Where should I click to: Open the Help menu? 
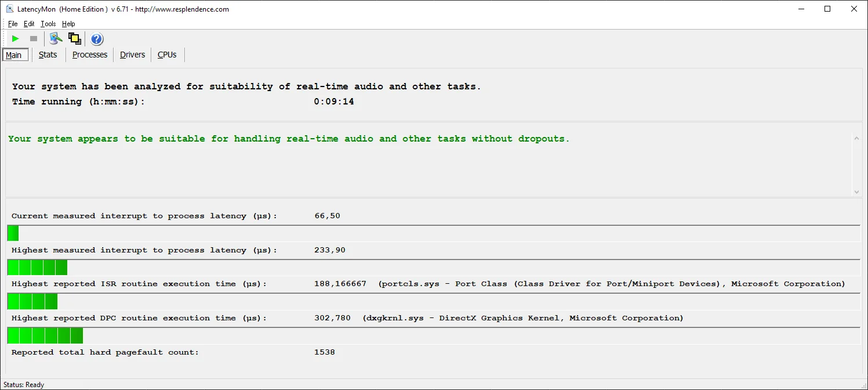coord(68,24)
